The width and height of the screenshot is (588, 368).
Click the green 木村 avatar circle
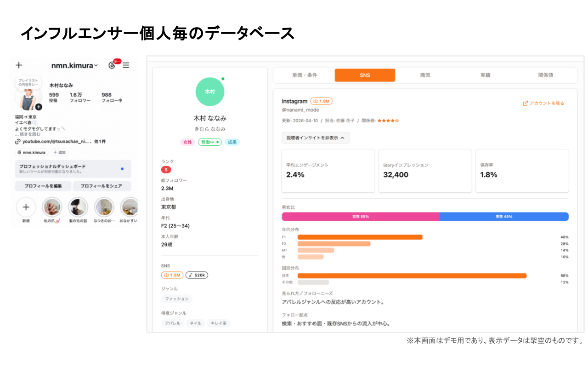tap(209, 92)
